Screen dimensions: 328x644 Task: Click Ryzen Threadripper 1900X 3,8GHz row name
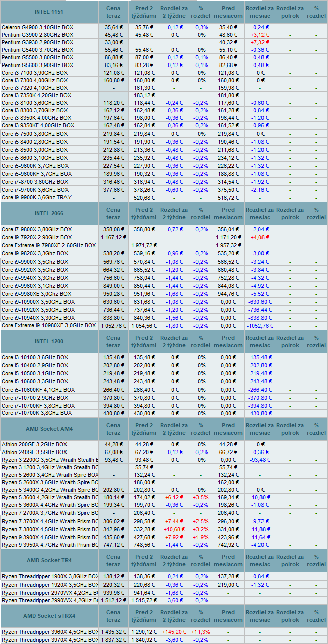click(x=50, y=576)
